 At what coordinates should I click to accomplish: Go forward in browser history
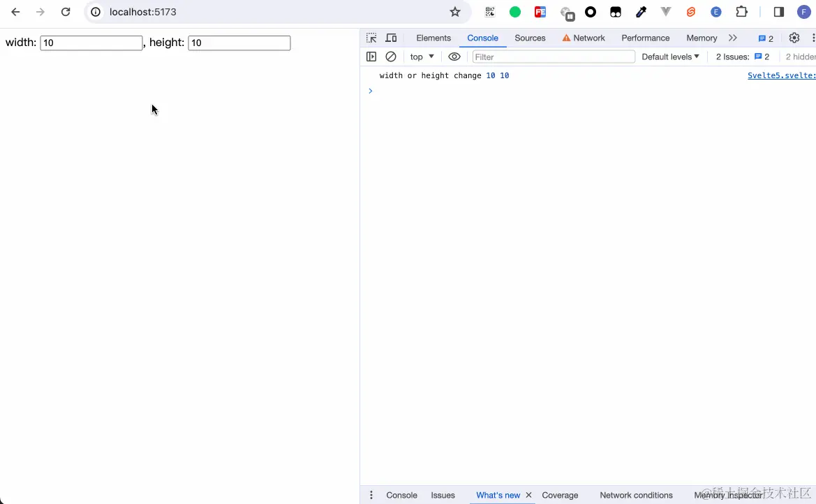point(40,12)
